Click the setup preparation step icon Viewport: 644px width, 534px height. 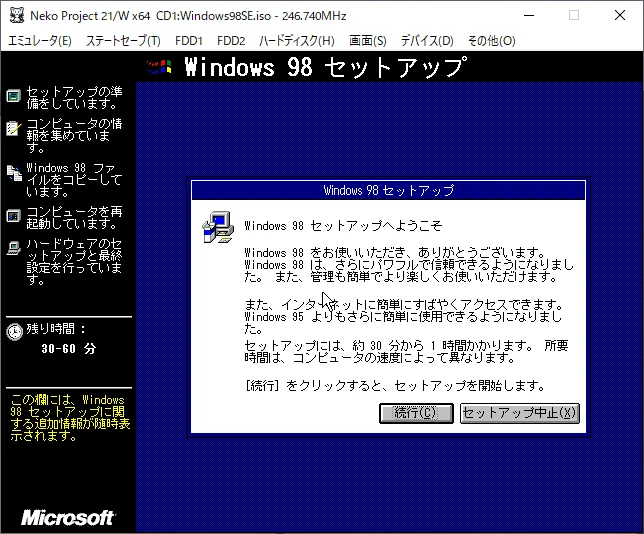pos(14,96)
